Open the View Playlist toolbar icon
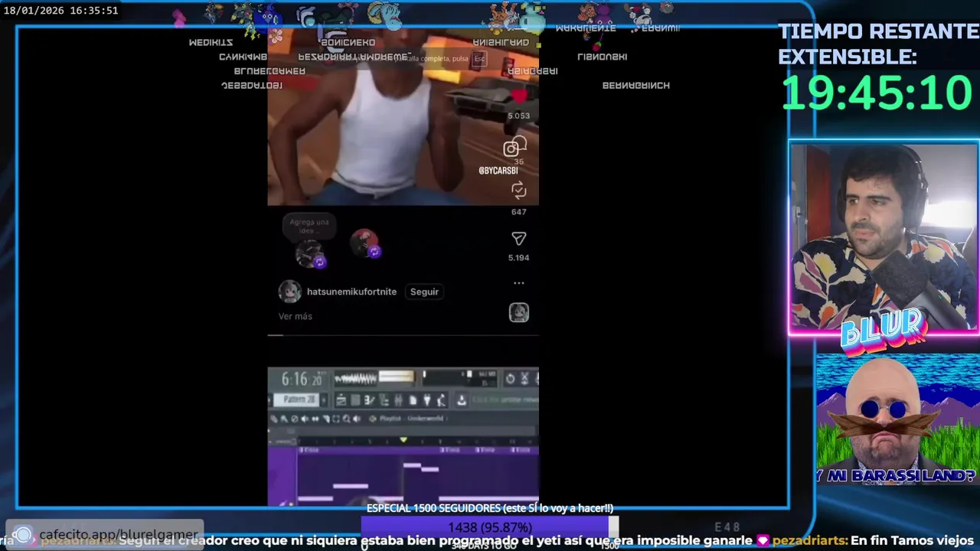Viewport: 980px width, 551px height. coord(341,400)
